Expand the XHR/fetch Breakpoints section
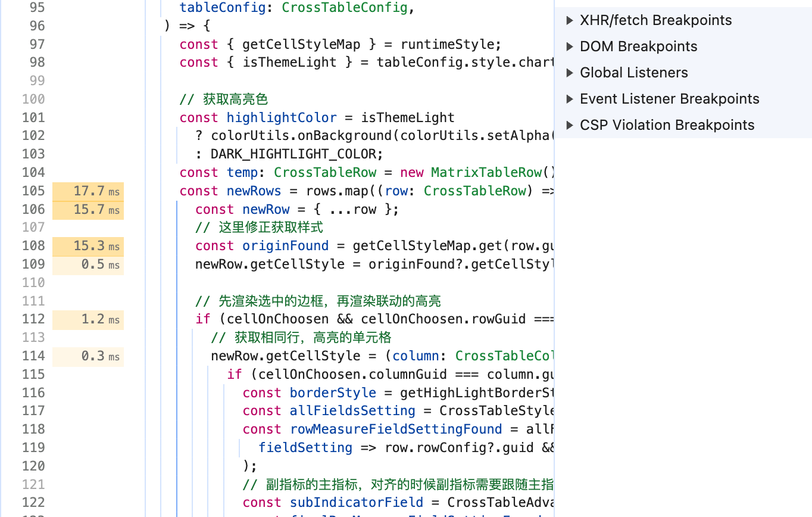 [x=649, y=20]
